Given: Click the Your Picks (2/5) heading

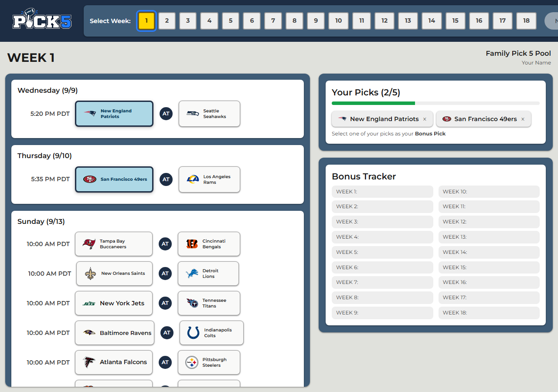Looking at the screenshot, I should (366, 92).
